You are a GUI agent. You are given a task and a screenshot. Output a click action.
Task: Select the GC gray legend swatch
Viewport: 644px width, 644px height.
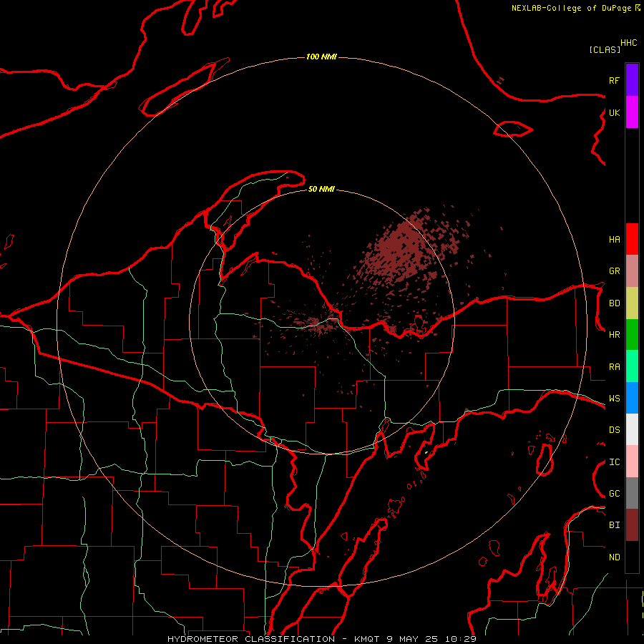click(632, 493)
